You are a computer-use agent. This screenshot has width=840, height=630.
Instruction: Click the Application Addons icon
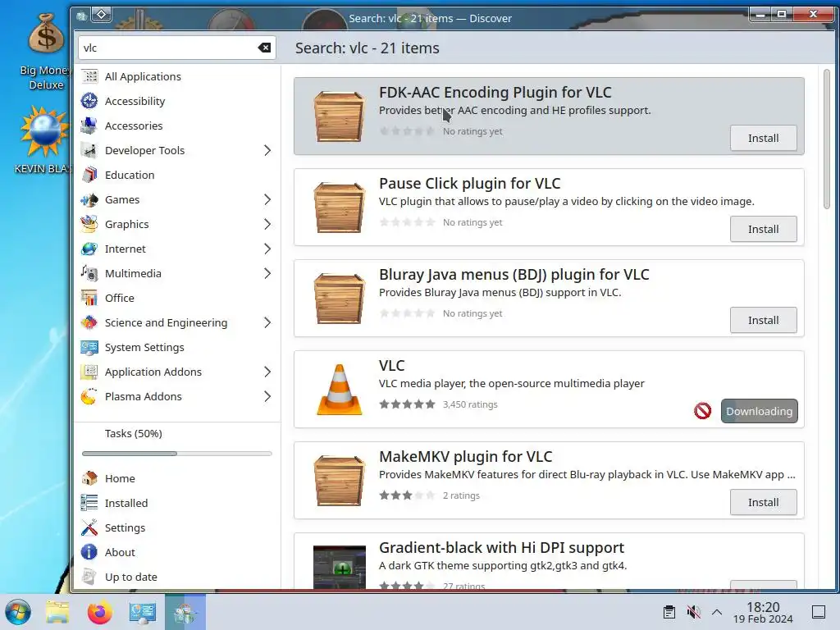89,372
